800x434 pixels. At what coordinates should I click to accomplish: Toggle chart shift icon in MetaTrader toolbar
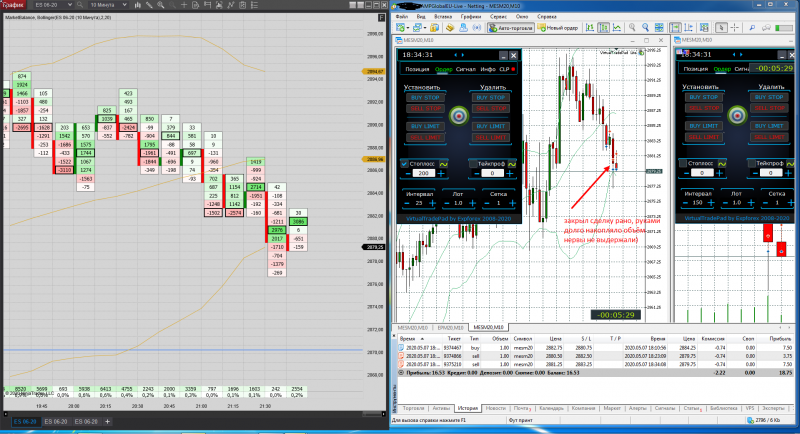coord(689,28)
